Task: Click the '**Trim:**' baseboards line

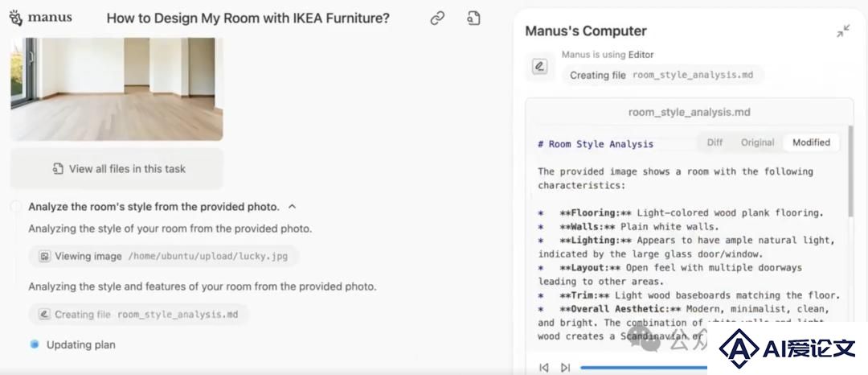Action: 690,295
